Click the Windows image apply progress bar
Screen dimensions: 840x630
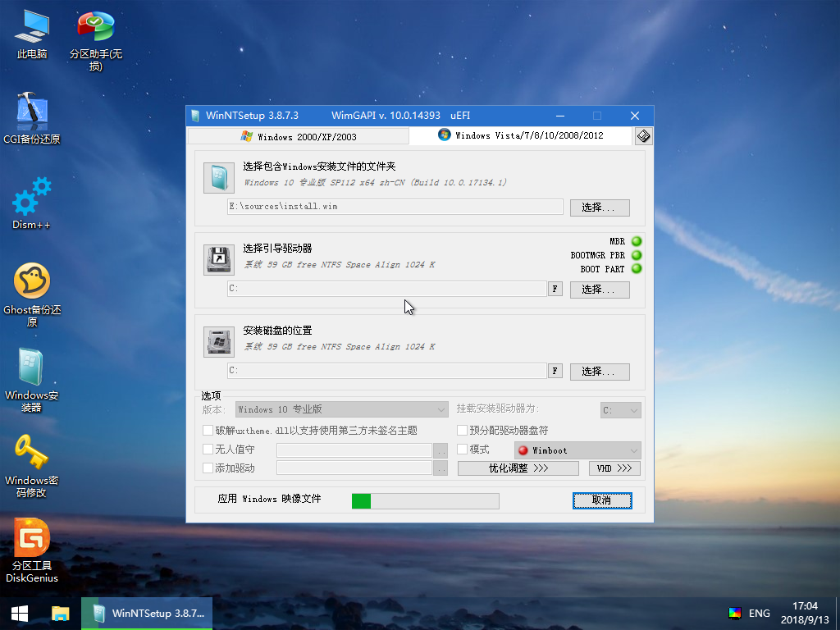(425, 500)
